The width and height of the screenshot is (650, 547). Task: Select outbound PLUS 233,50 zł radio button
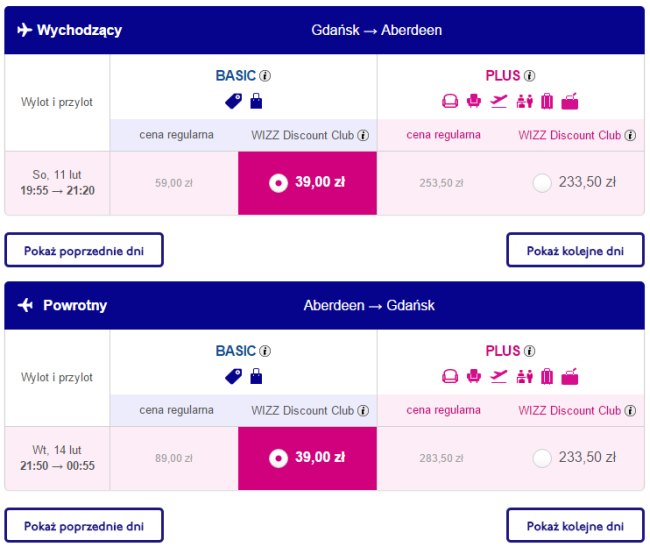542,183
